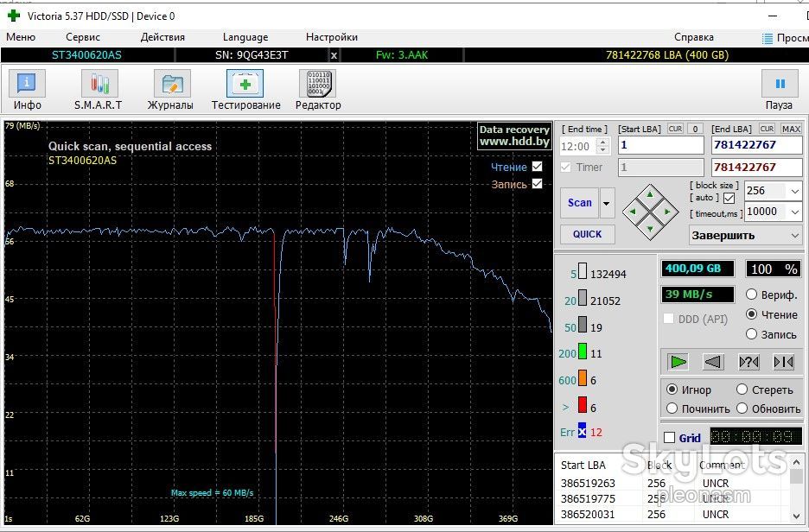Open the Language menu
Viewport: 809px width, 532px height.
245,37
